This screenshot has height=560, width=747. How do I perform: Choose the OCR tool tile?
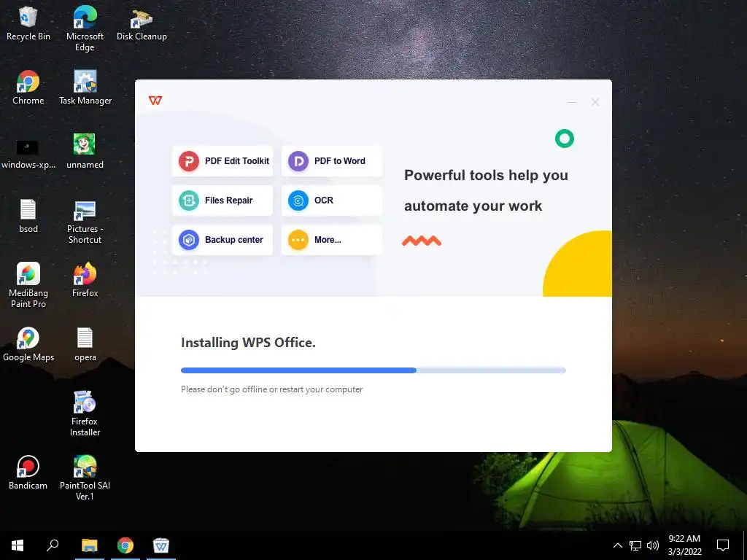pos(332,201)
